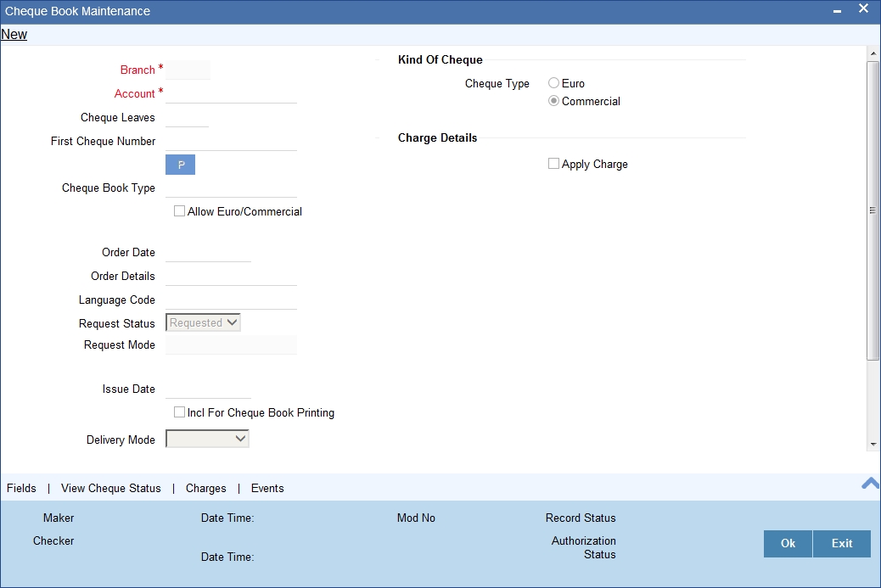Enable the Apply Charge checkbox
The image size is (881, 588).
point(553,163)
